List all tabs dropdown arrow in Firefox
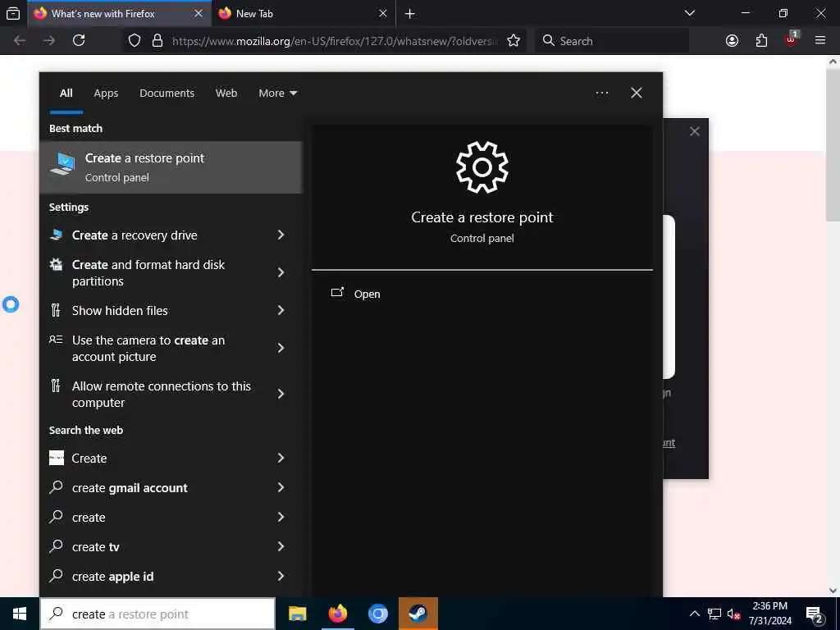840x630 pixels. (x=689, y=13)
